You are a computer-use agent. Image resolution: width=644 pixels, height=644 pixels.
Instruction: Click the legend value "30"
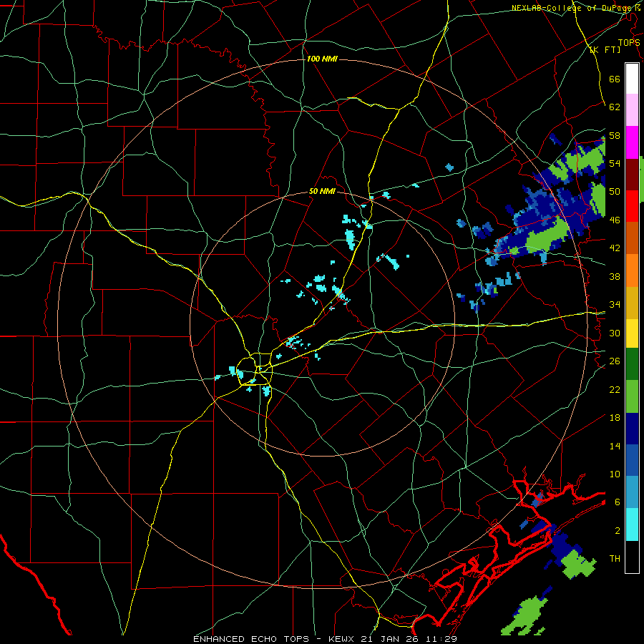coord(615,333)
